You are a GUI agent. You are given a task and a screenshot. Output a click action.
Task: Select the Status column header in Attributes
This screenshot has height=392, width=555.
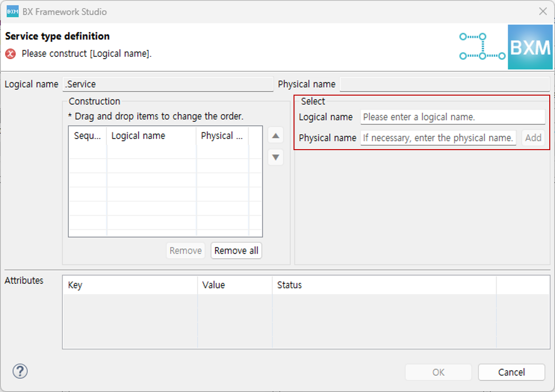[384, 285]
